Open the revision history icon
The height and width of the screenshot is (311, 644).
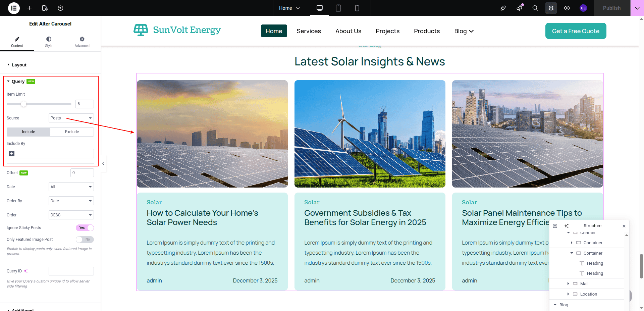point(60,8)
